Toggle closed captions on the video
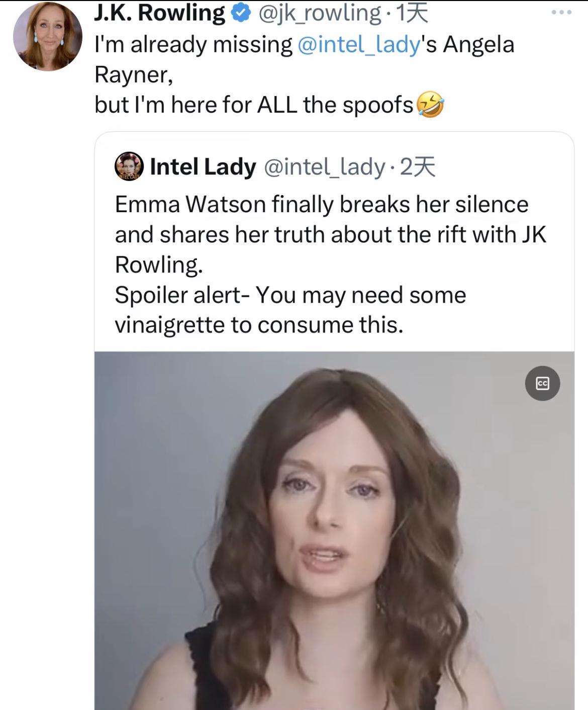The image size is (588, 710). tap(542, 384)
